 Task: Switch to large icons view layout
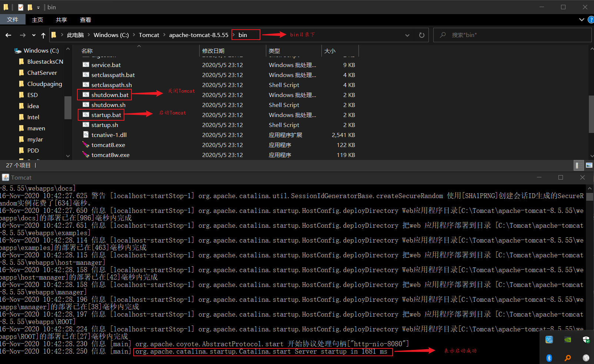589,166
